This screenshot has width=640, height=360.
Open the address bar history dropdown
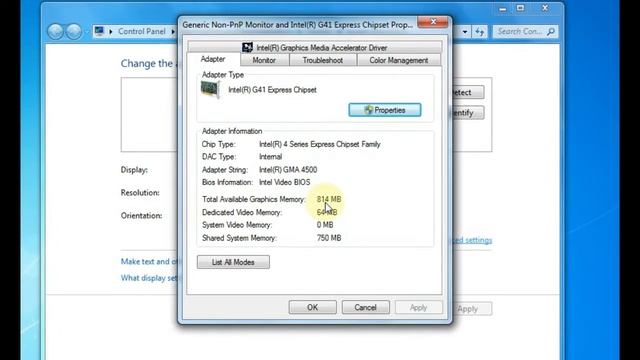pos(465,31)
